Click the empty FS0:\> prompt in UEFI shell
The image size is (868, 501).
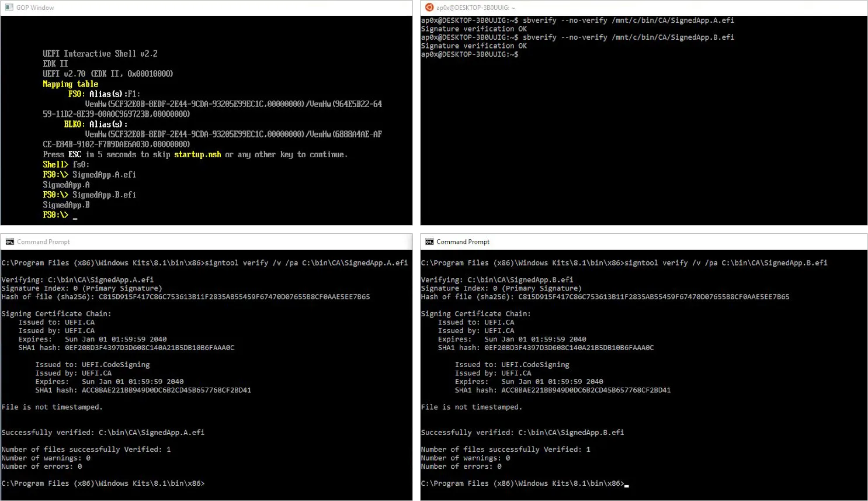click(x=58, y=215)
